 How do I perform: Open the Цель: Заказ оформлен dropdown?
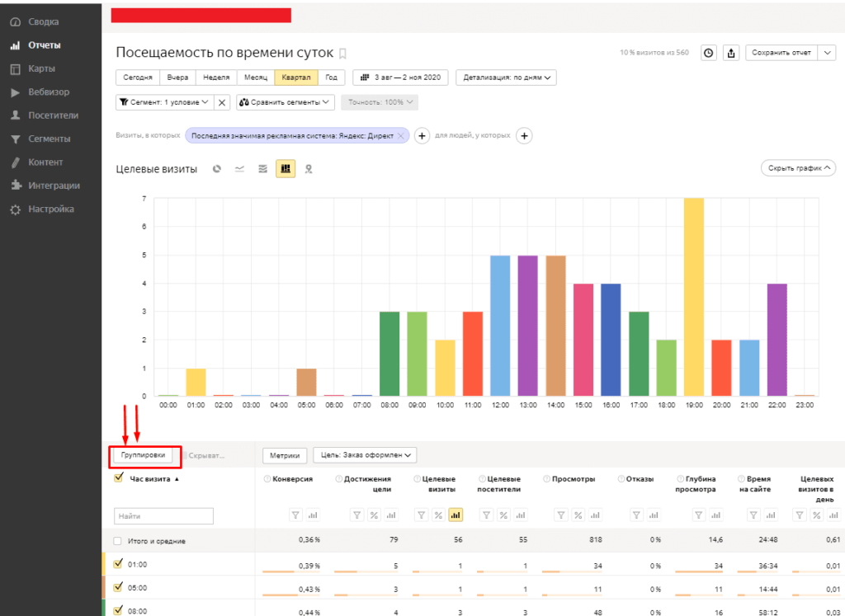tap(365, 455)
